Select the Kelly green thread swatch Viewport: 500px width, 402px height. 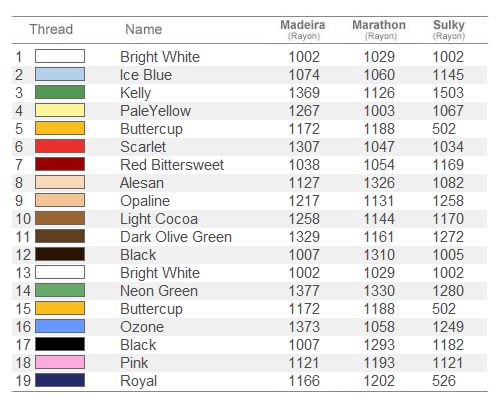(60, 92)
